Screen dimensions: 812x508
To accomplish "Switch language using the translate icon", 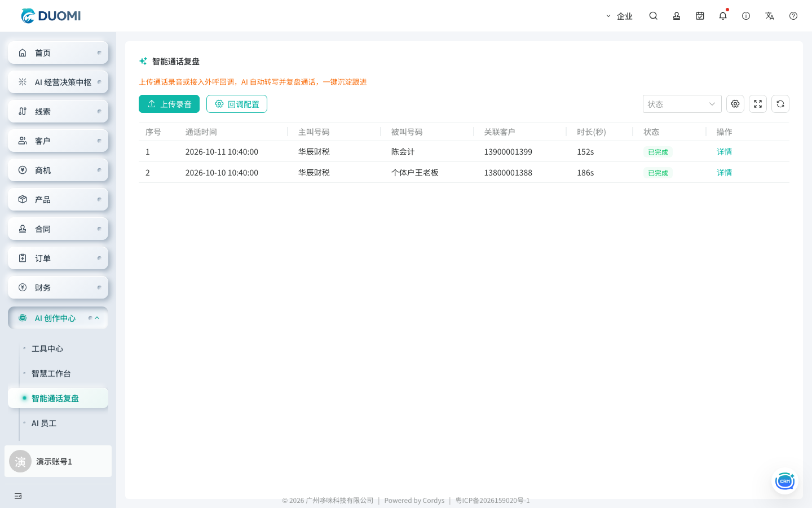I will point(770,16).
